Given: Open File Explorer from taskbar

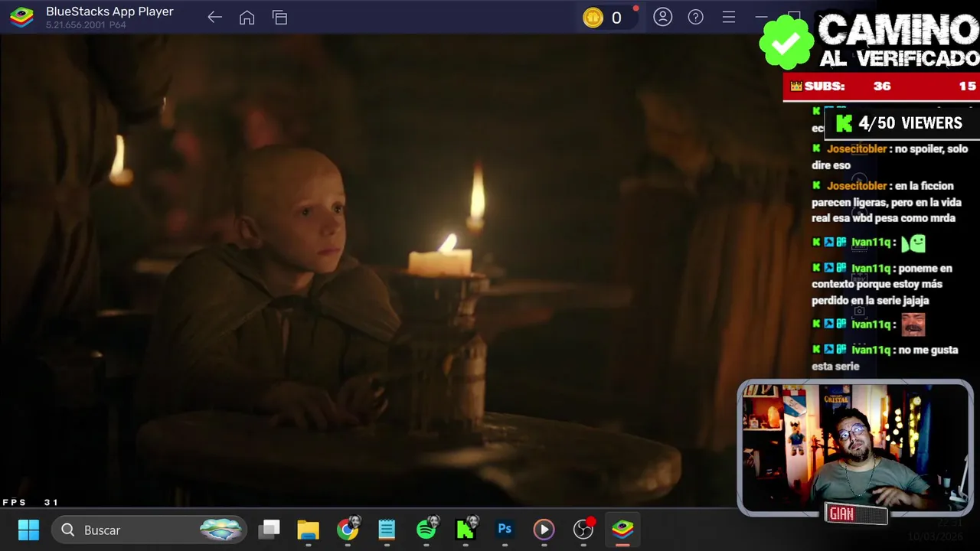Looking at the screenshot, I should (x=308, y=530).
